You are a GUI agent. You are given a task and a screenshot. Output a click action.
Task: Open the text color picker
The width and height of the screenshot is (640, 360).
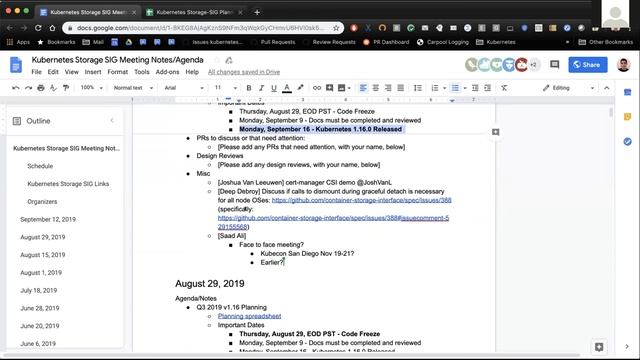(287, 88)
